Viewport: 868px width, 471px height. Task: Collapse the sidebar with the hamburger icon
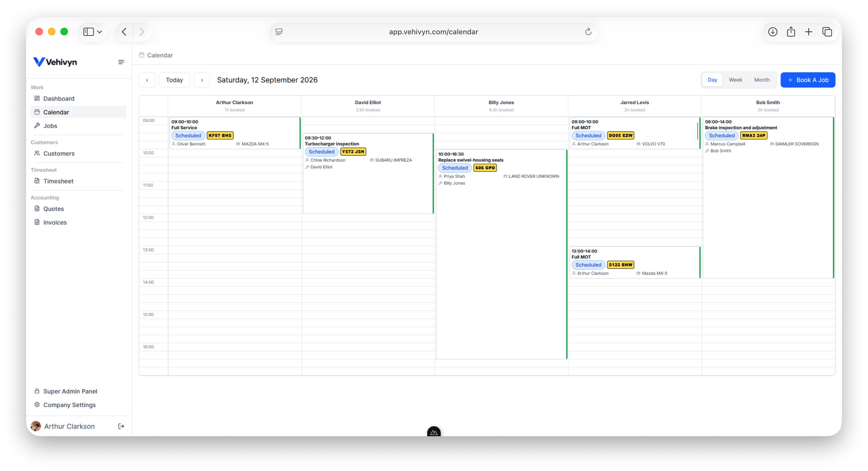121,62
